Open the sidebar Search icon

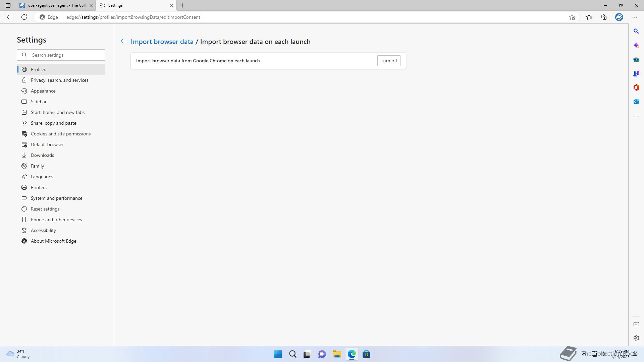636,31
